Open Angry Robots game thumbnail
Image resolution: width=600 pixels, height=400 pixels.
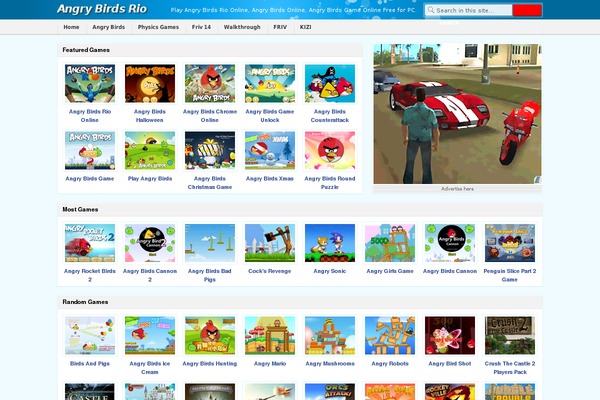pyautogui.click(x=390, y=335)
